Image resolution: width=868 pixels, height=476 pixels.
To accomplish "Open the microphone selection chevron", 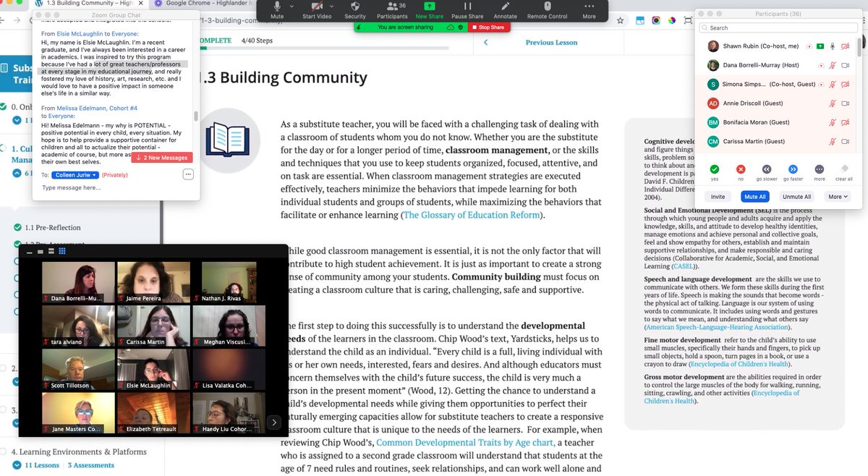I will [x=290, y=7].
